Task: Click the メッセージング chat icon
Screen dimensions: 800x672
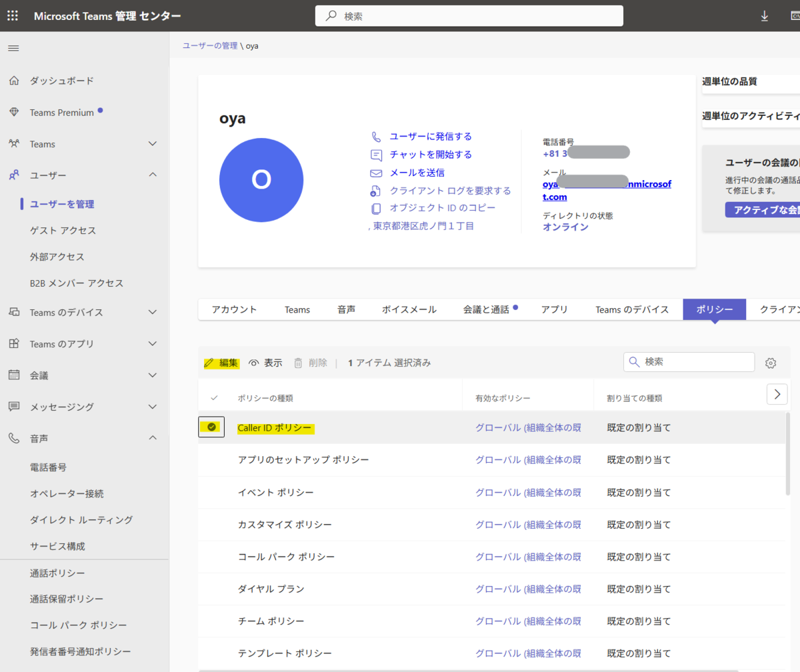Action: coord(14,407)
